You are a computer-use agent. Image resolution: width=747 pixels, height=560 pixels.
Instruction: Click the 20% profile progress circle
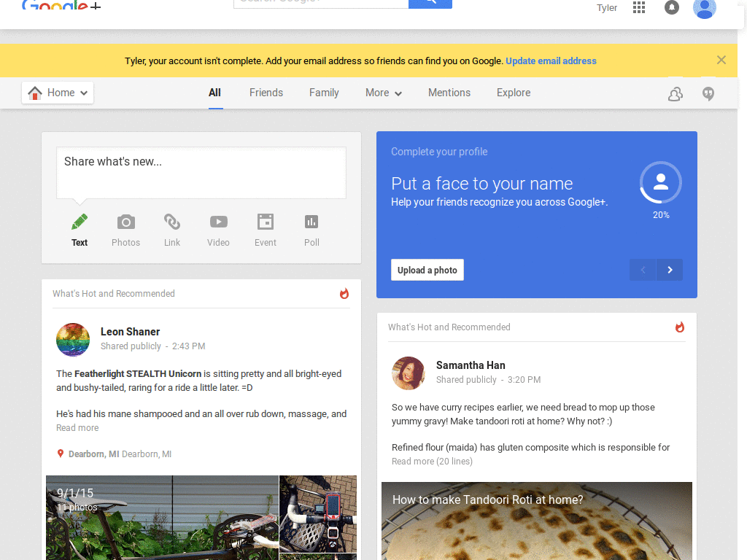pyautogui.click(x=661, y=183)
